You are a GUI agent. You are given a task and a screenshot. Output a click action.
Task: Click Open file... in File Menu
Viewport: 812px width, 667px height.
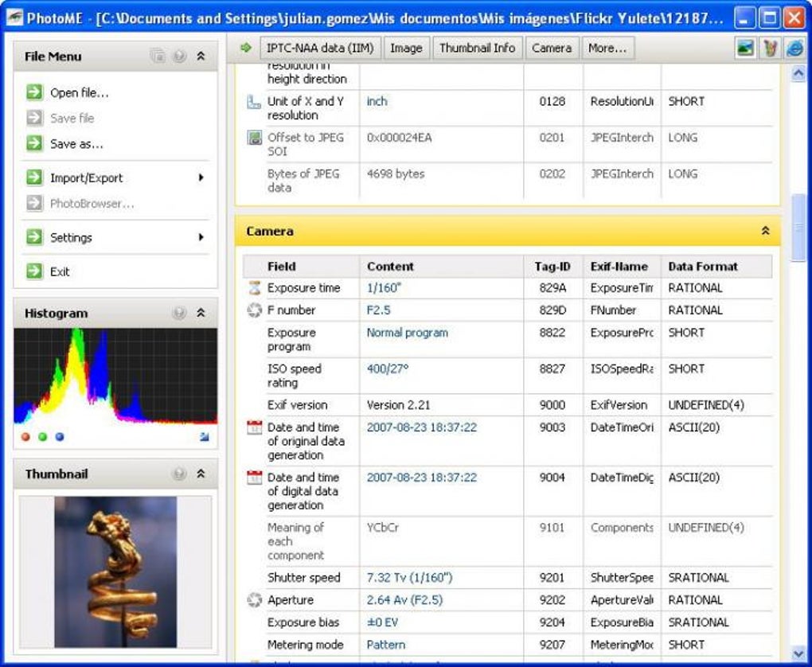[x=80, y=92]
